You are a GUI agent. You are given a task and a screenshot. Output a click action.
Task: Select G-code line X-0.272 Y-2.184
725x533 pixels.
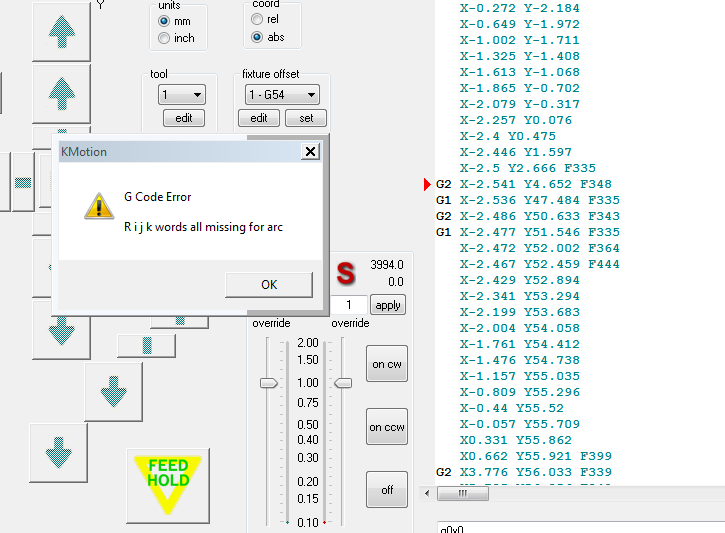pyautogui.click(x=519, y=8)
